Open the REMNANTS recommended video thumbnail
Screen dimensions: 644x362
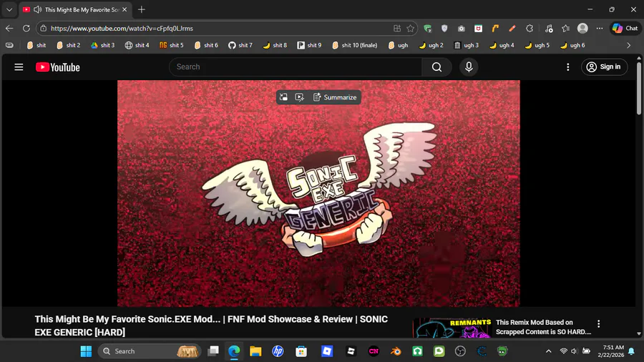(x=452, y=328)
